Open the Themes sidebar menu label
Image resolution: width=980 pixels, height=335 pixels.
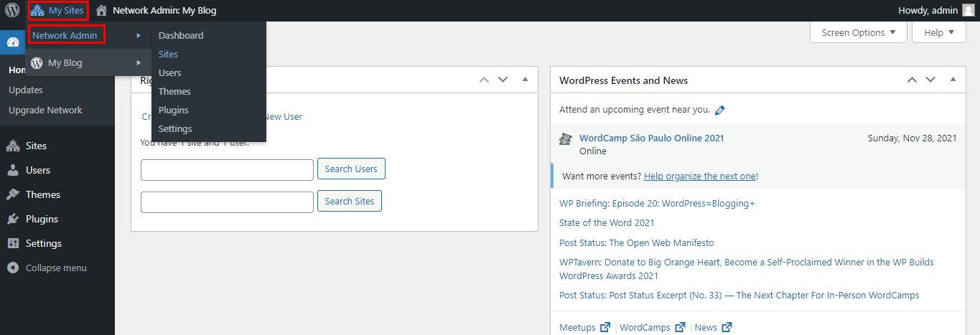click(x=43, y=194)
